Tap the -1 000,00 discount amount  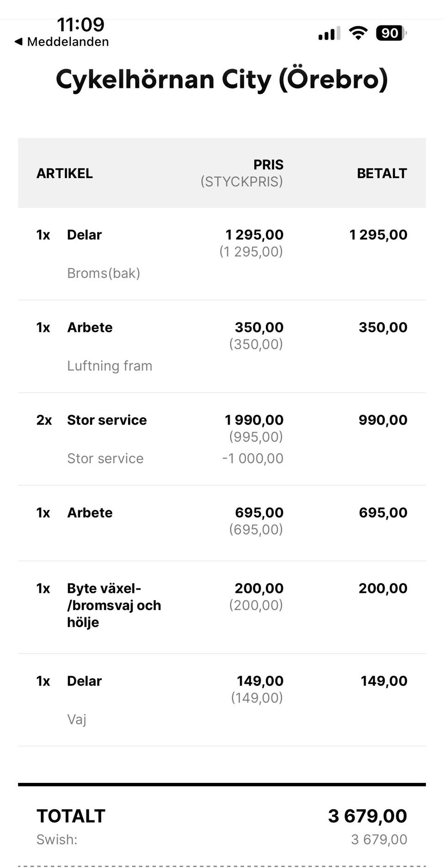253,458
